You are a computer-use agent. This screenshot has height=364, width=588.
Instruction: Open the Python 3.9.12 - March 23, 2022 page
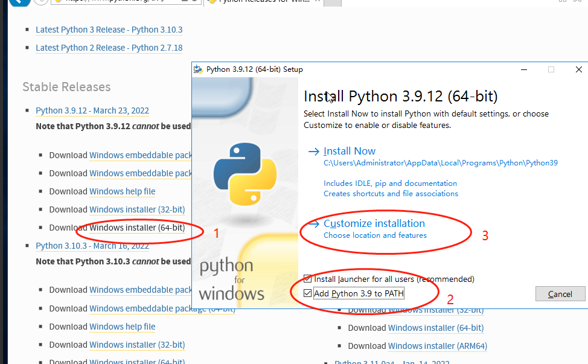[x=92, y=110]
